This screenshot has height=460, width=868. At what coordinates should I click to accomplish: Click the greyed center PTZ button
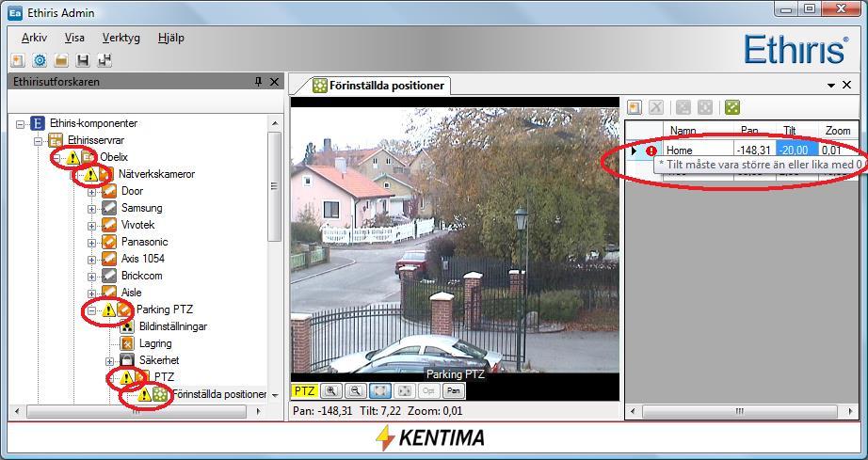(405, 391)
